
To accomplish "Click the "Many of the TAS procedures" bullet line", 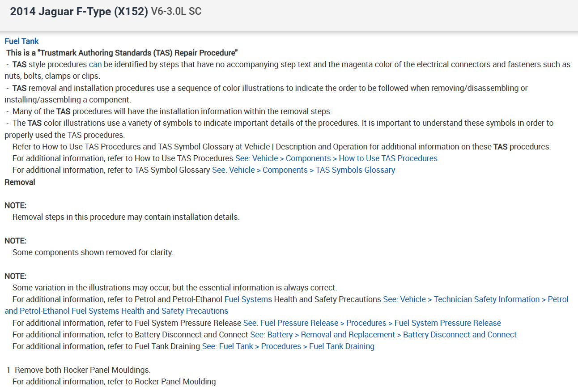I will click(172, 111).
